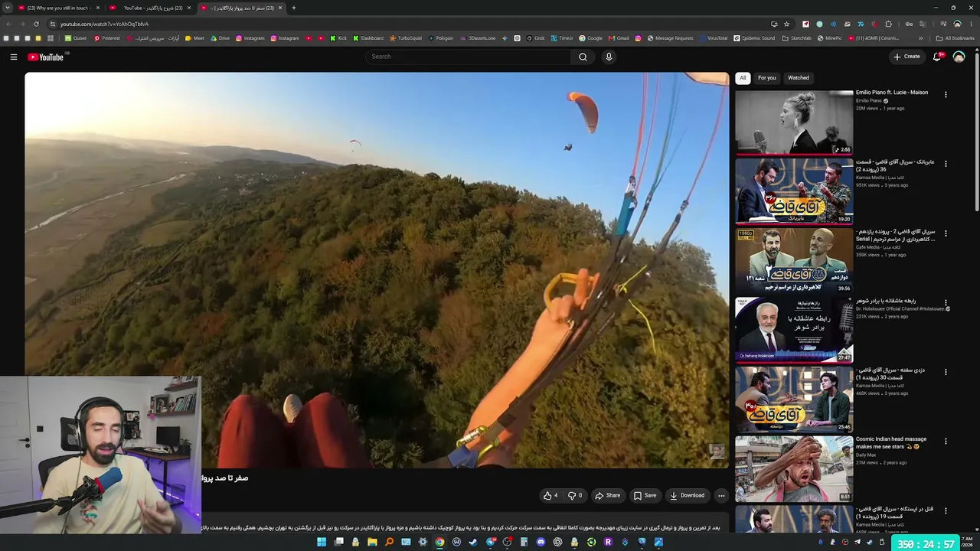The image size is (980, 551).
Task: Open the account avatar menu
Action: [959, 57]
